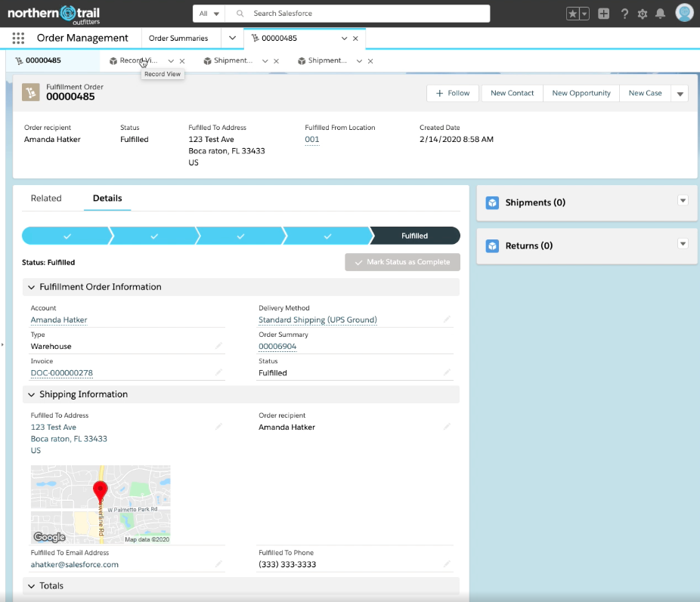Open the Returns card dropdown menu

(683, 243)
